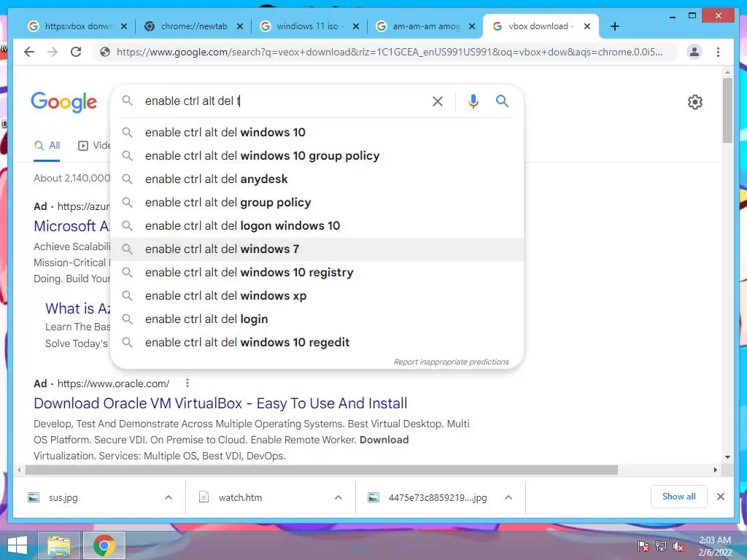Go back using the browser back arrow
Screen dimensions: 747x560
point(29,52)
